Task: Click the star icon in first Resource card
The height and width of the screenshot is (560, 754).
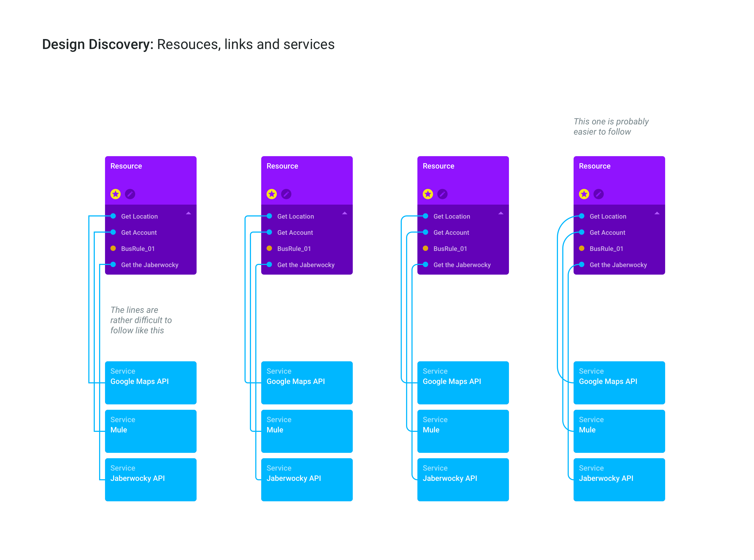Action: [x=116, y=194]
